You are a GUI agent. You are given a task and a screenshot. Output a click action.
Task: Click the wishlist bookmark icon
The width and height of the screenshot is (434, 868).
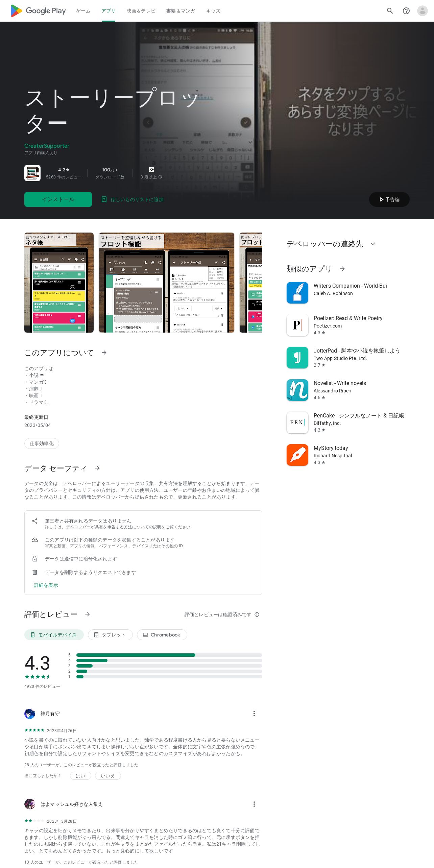[104, 199]
